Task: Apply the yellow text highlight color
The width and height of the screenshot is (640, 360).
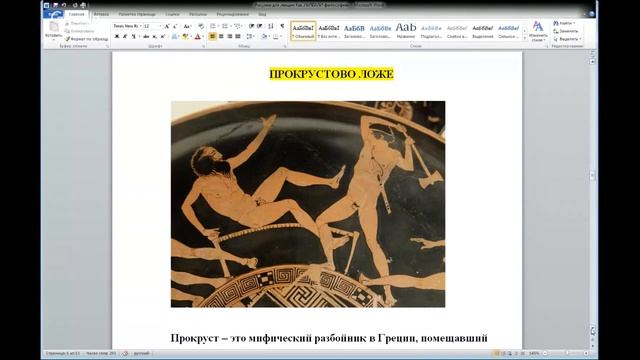Action: pos(185,37)
